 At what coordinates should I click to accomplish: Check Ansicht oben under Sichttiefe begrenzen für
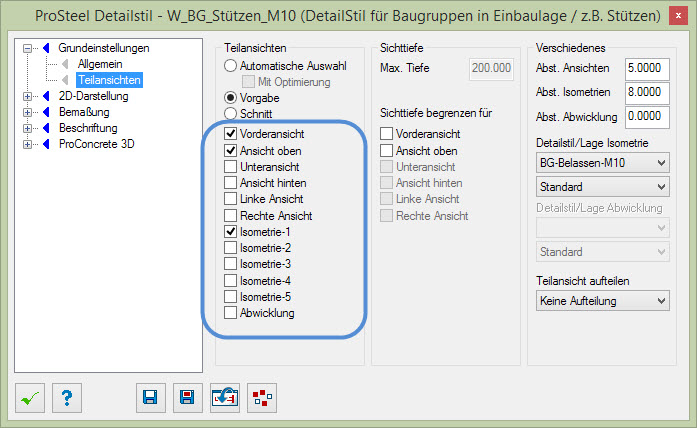386,151
